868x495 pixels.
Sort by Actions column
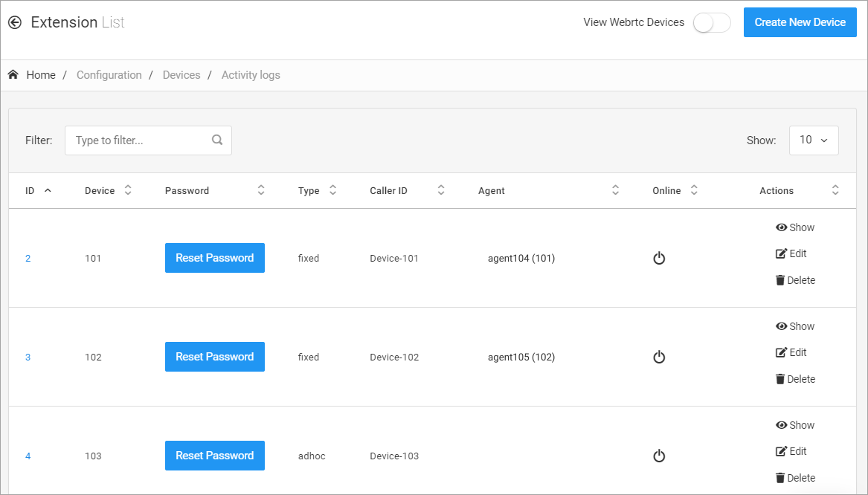[x=835, y=190]
